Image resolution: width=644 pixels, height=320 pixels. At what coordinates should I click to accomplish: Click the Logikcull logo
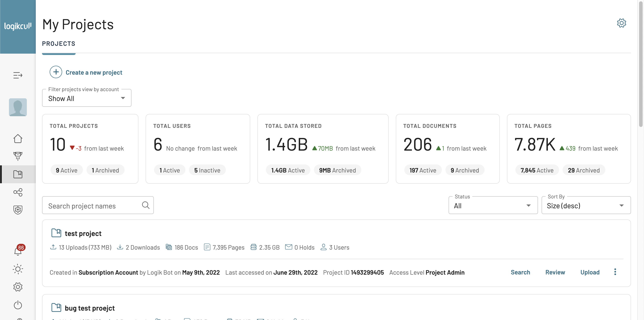tap(18, 26)
